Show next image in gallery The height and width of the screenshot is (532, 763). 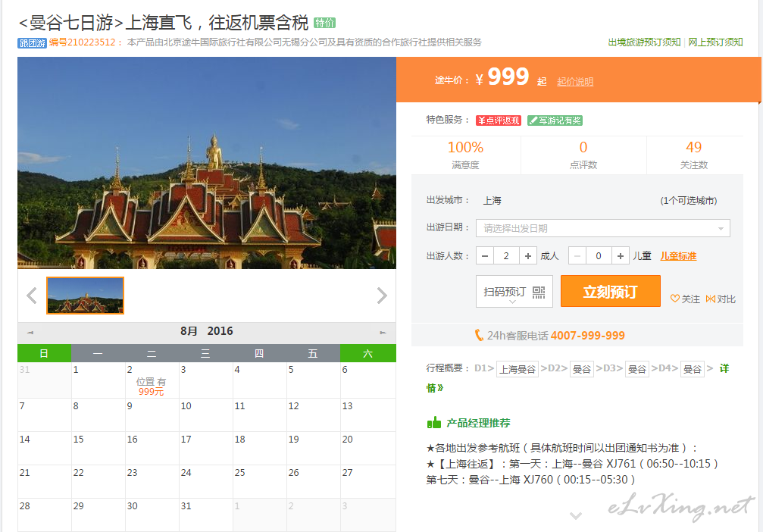pyautogui.click(x=382, y=296)
